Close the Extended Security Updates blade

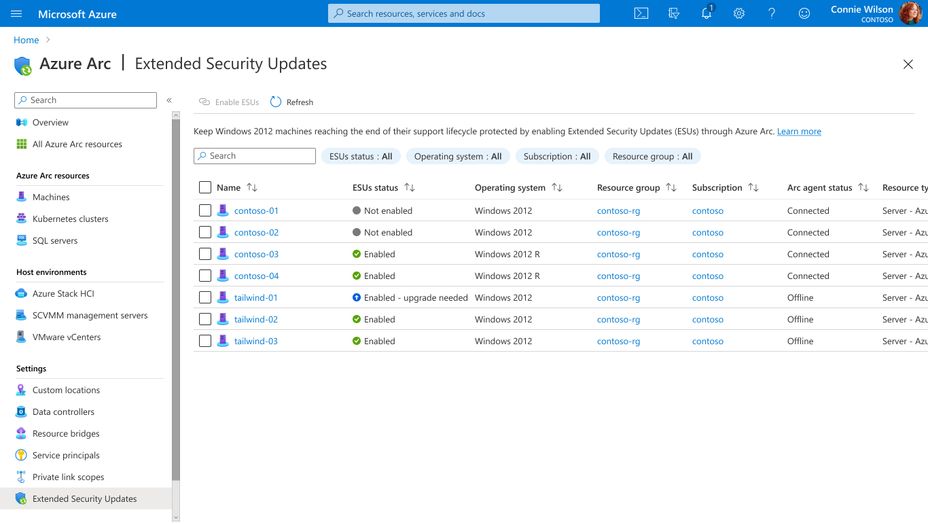click(908, 64)
